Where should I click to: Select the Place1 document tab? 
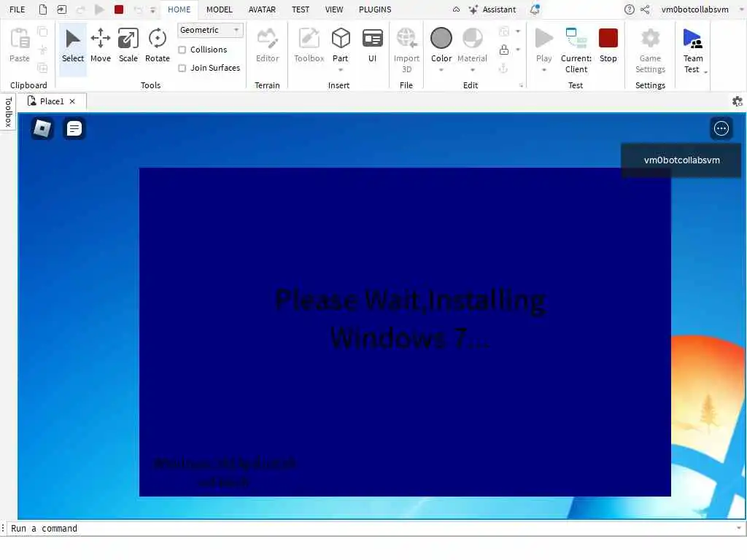tap(52, 101)
